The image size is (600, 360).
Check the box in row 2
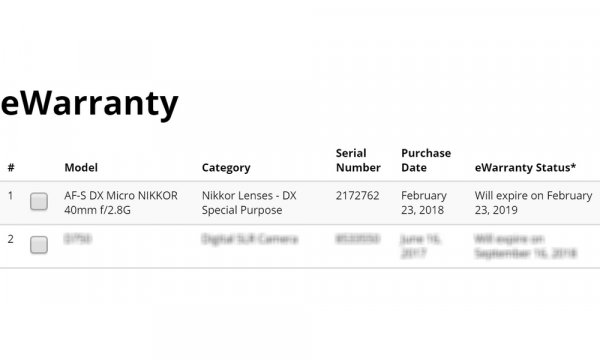[39, 244]
